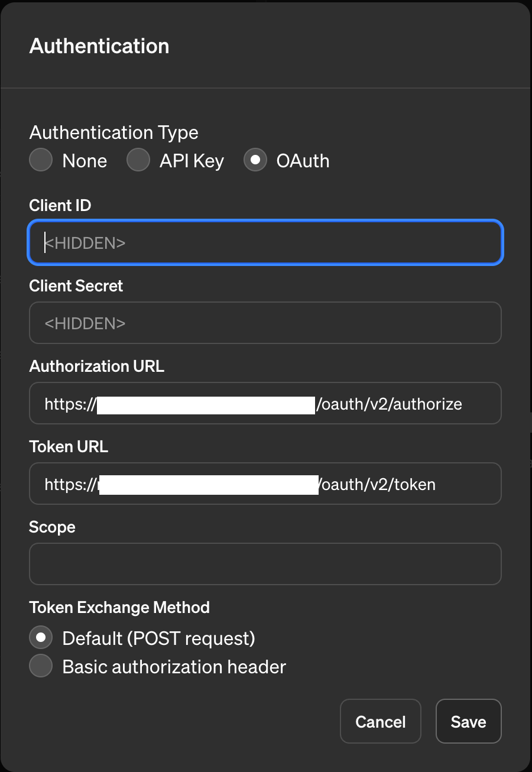
Task: Click into the Client Secret field
Action: (x=265, y=323)
